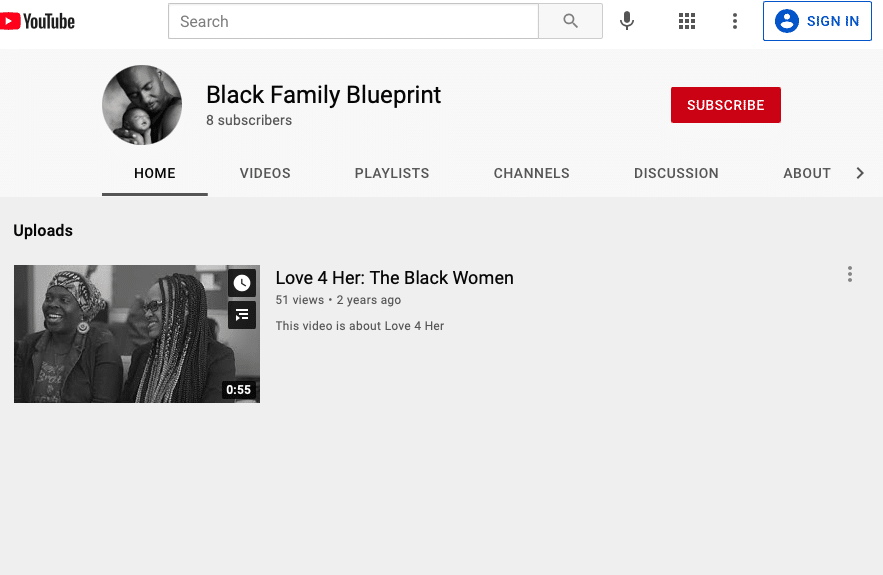Viewport: 883px width, 575px height.
Task: Click the Watch later clock icon
Action: [242, 283]
